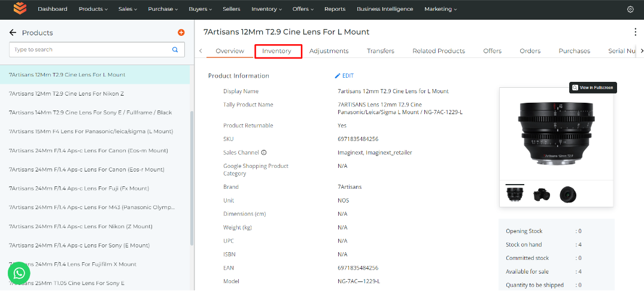This screenshot has width=644, height=291.
Task: Open the Purchases tab
Action: click(574, 51)
